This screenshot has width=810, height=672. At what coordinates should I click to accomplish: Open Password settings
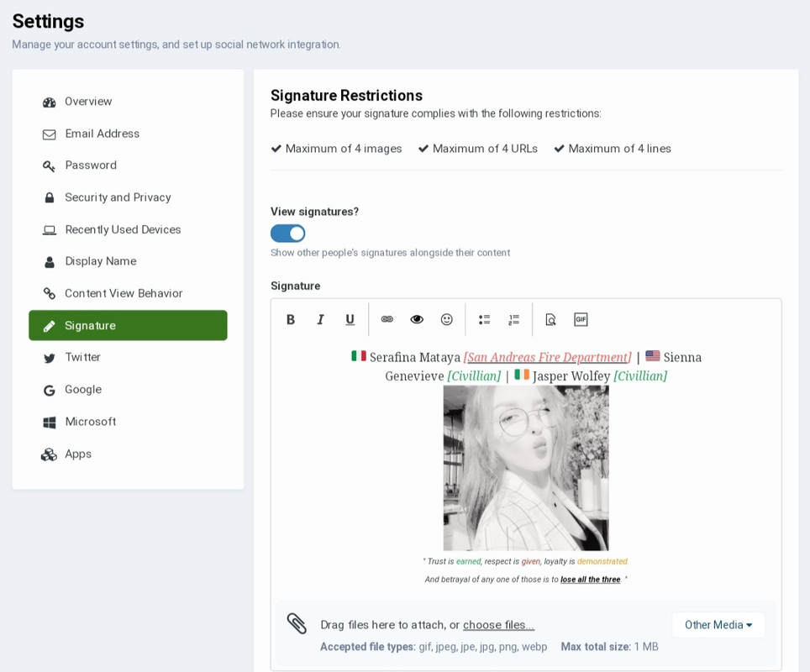[x=128, y=165]
